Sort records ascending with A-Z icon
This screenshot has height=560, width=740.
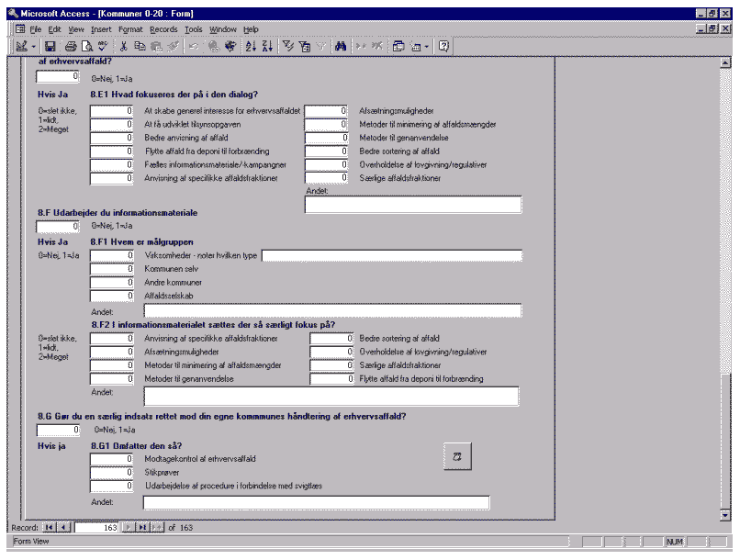click(251, 46)
